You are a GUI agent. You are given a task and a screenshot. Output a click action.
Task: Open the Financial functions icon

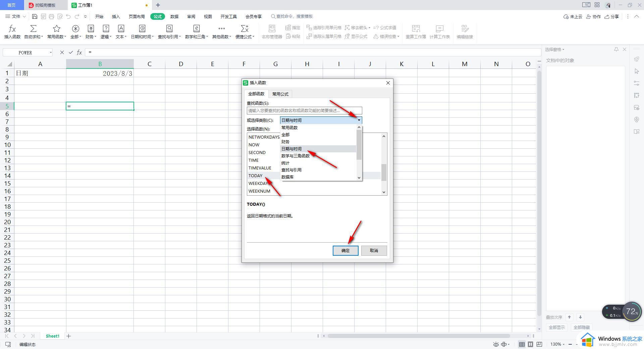(x=91, y=29)
